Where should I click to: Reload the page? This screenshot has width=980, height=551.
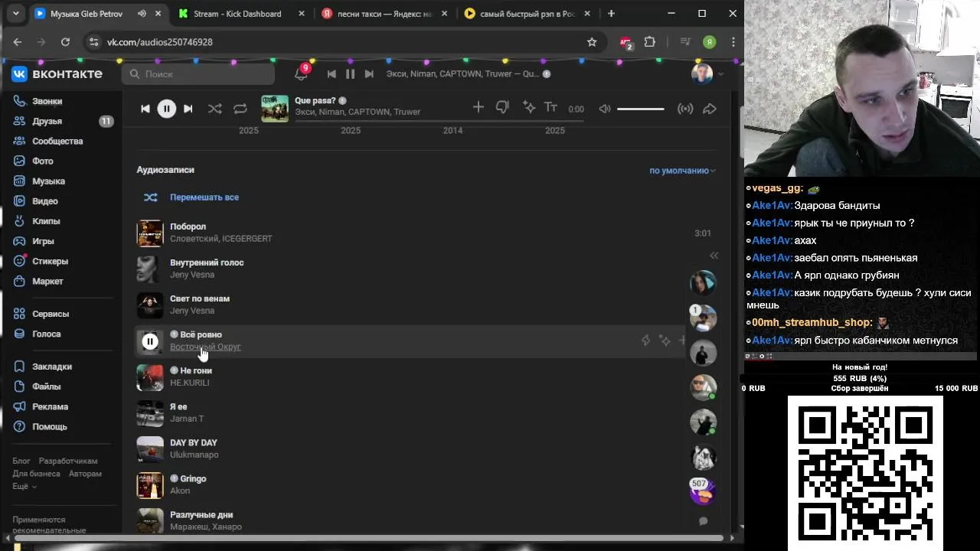65,42
